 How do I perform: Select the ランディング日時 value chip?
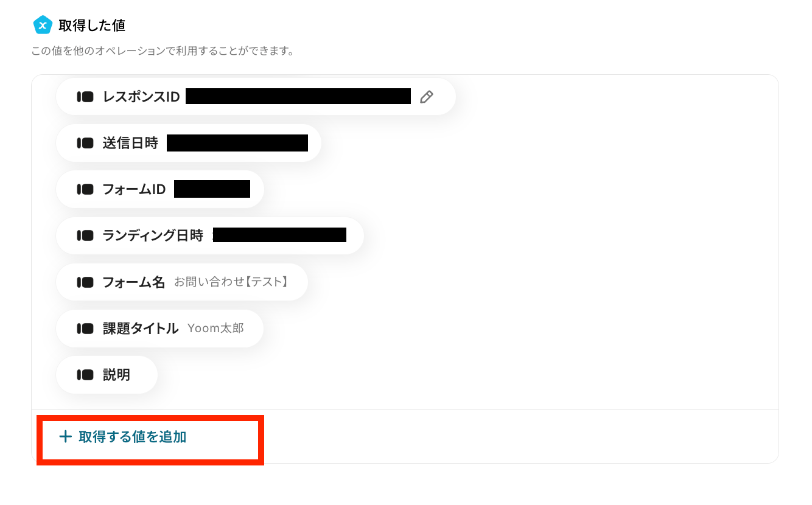pyautogui.click(x=210, y=235)
